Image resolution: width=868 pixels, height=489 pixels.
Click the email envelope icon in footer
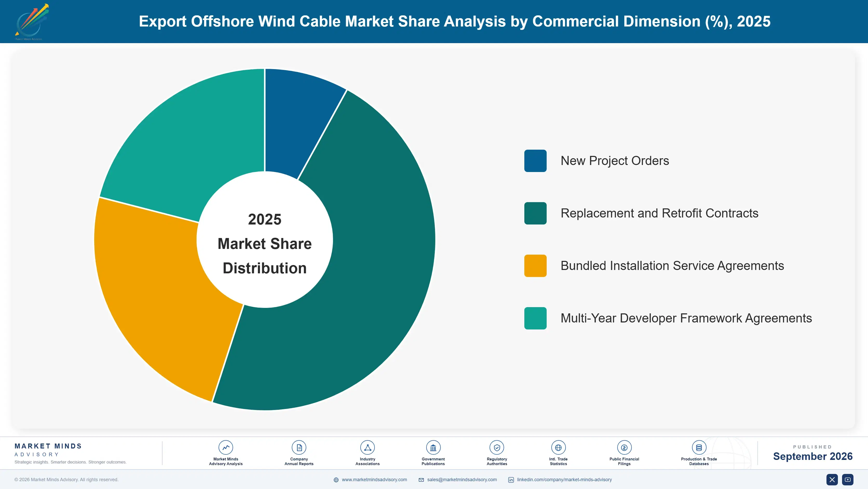(421, 480)
